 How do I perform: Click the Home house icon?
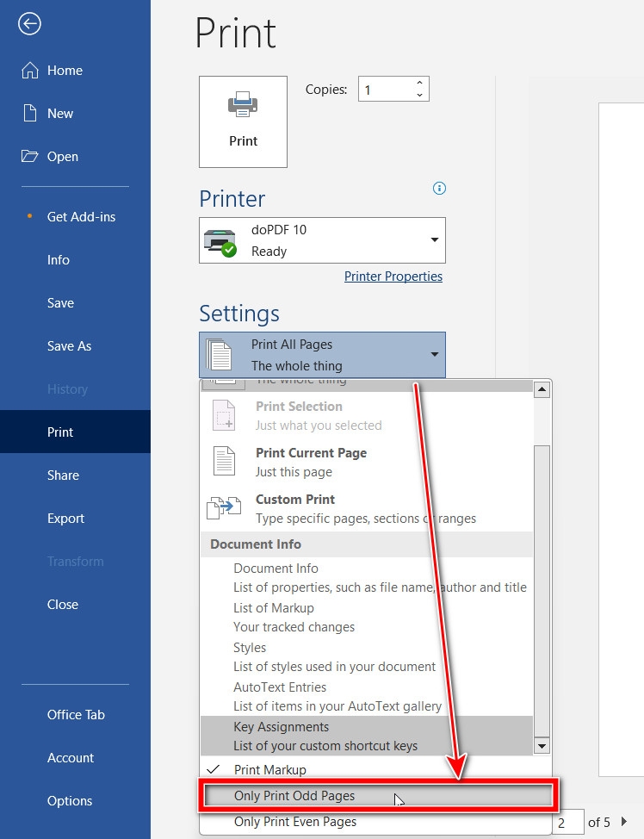[29, 70]
